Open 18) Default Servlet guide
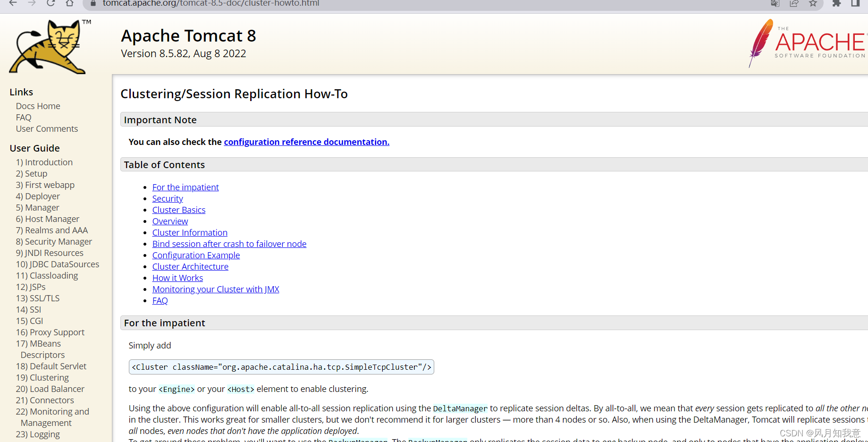Image resolution: width=868 pixels, height=442 pixels. (x=51, y=366)
